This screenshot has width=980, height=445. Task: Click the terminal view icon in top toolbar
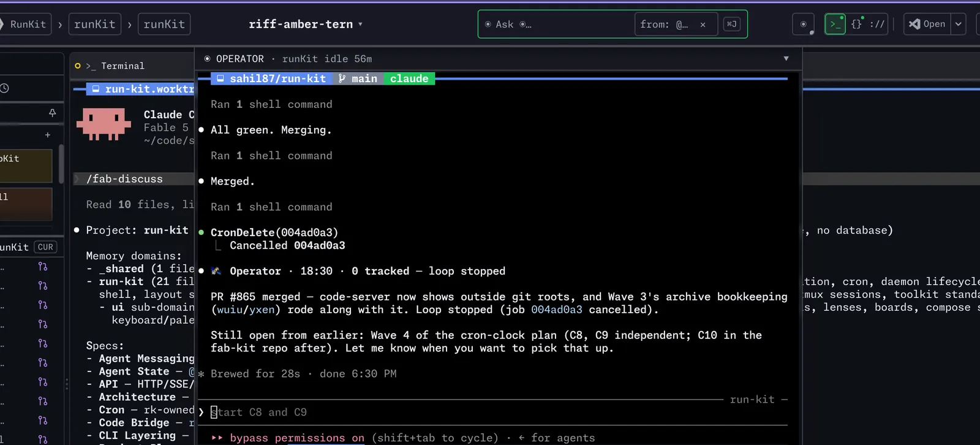pos(835,24)
